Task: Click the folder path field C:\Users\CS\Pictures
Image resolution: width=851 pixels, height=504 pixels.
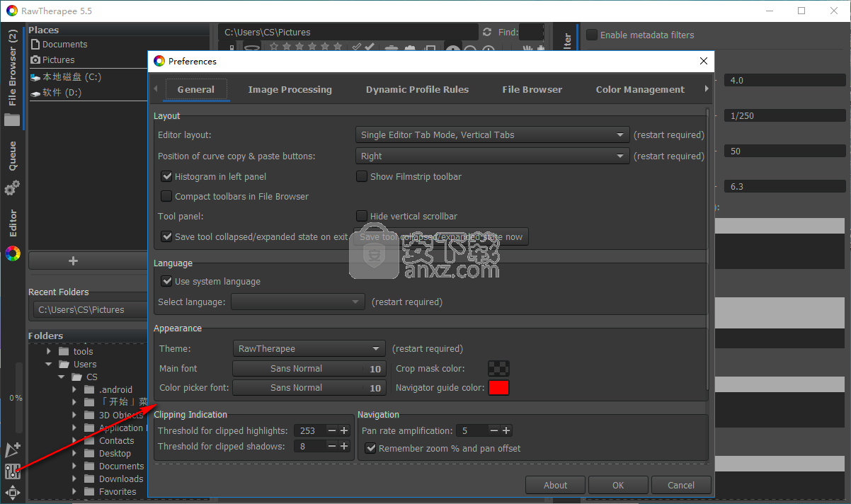Action: click(x=348, y=32)
